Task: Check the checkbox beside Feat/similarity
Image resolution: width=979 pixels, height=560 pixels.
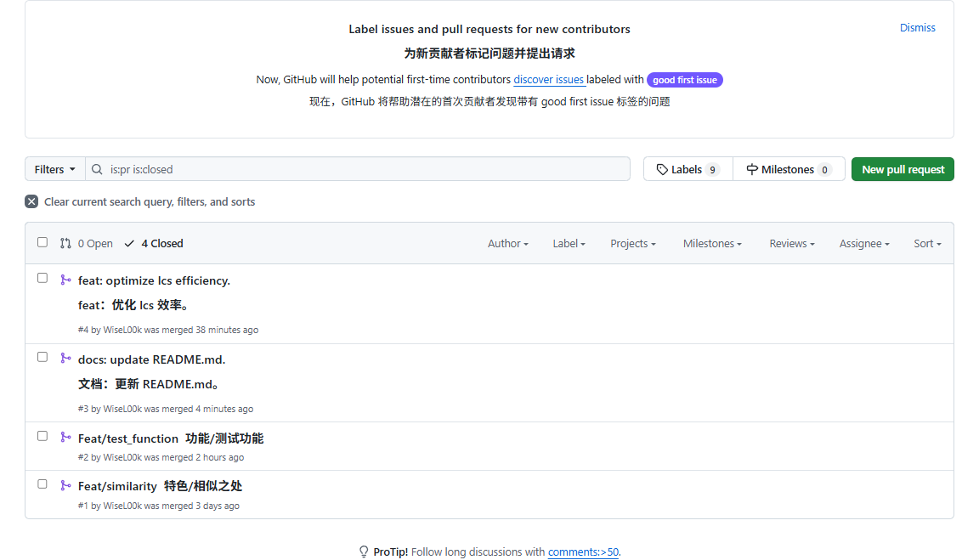Action: (x=42, y=484)
